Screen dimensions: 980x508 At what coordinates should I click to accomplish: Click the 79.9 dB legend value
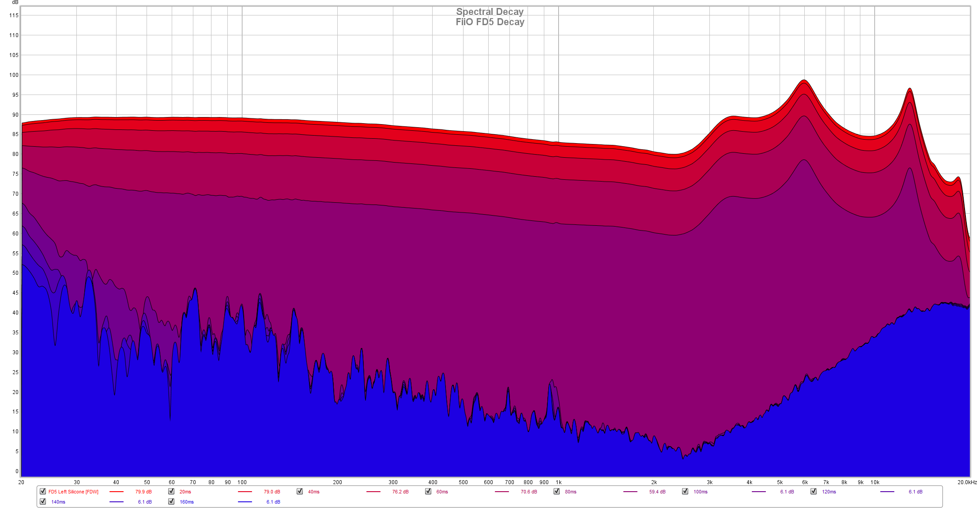[x=143, y=492]
